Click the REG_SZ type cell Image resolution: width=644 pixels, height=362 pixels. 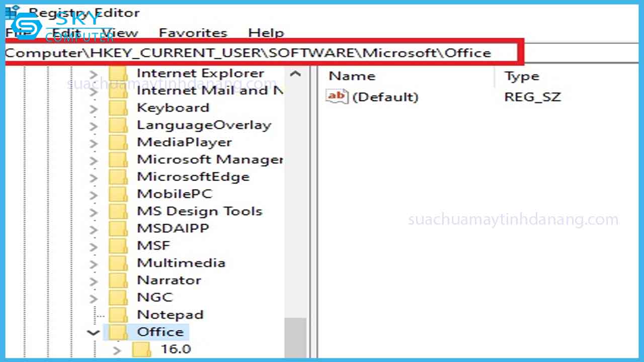532,97
